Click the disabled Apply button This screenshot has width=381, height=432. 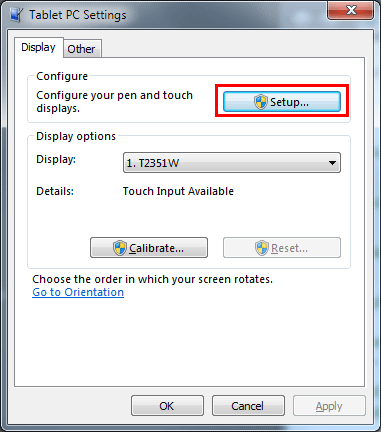(329, 406)
